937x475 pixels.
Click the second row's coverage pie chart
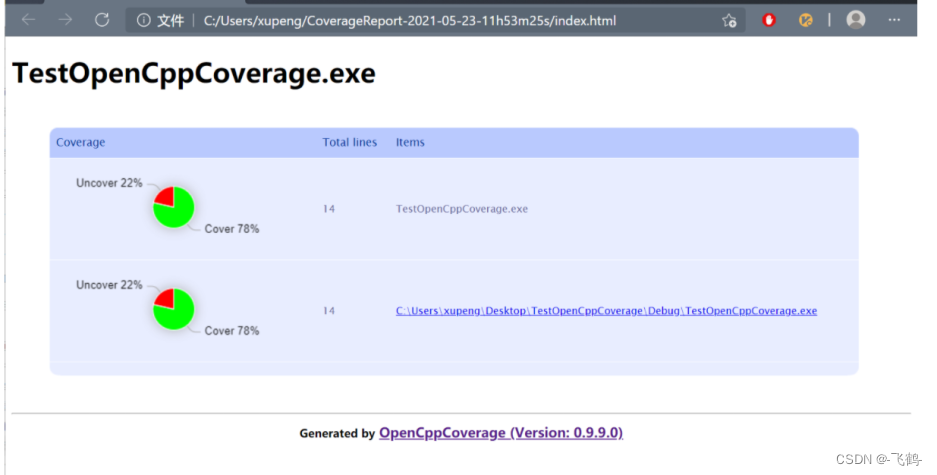click(x=173, y=309)
